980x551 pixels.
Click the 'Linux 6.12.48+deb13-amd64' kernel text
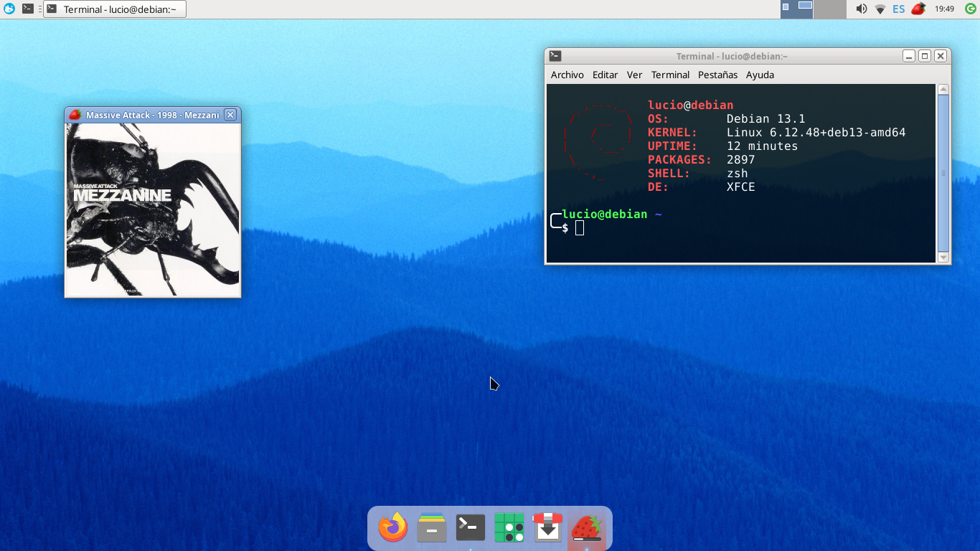816,132
